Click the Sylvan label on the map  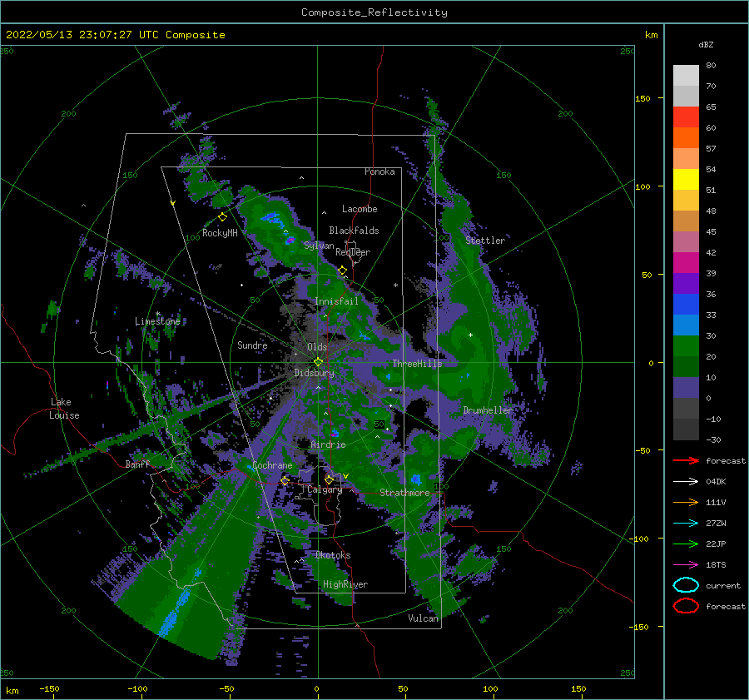pyautogui.click(x=319, y=246)
